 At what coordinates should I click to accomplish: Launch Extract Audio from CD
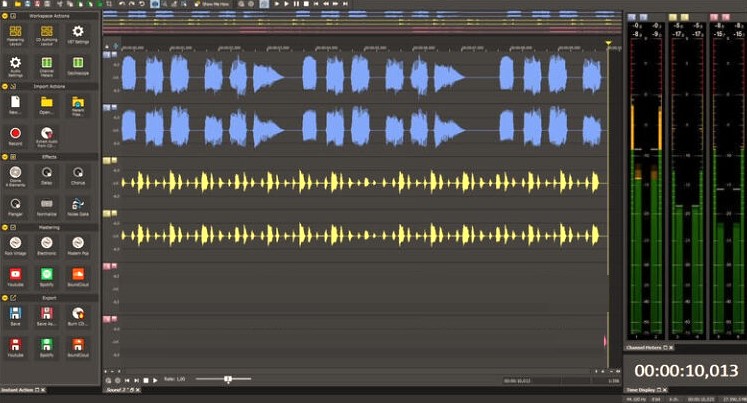point(47,136)
